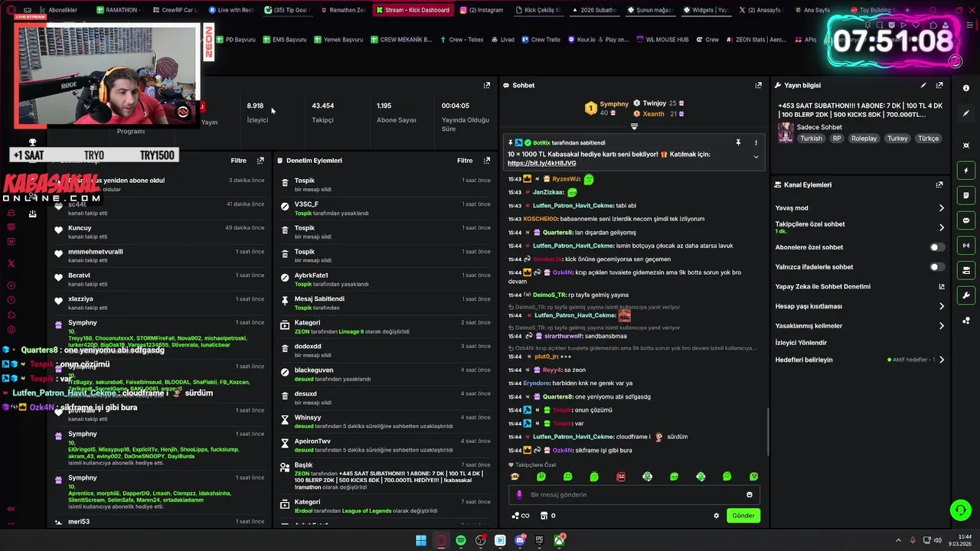Open the X icon in left sidebar
Screen dimensions: 980x551
point(11,263)
